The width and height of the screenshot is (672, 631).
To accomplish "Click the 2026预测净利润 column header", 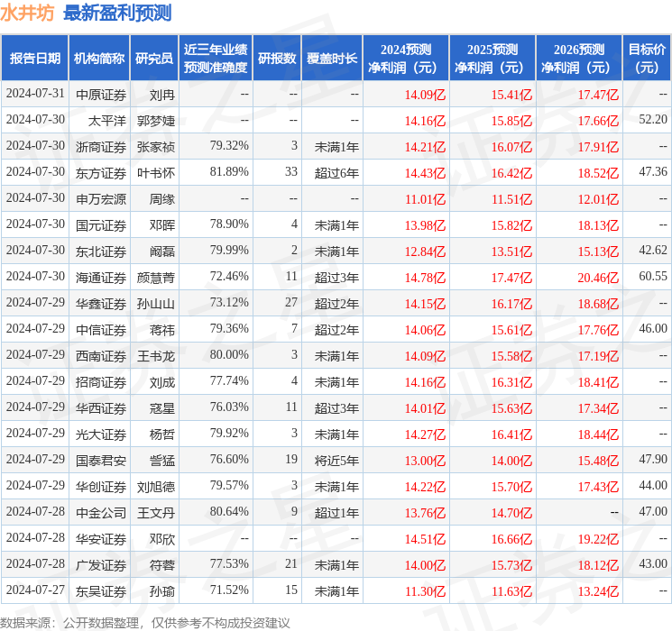I will tap(579, 59).
